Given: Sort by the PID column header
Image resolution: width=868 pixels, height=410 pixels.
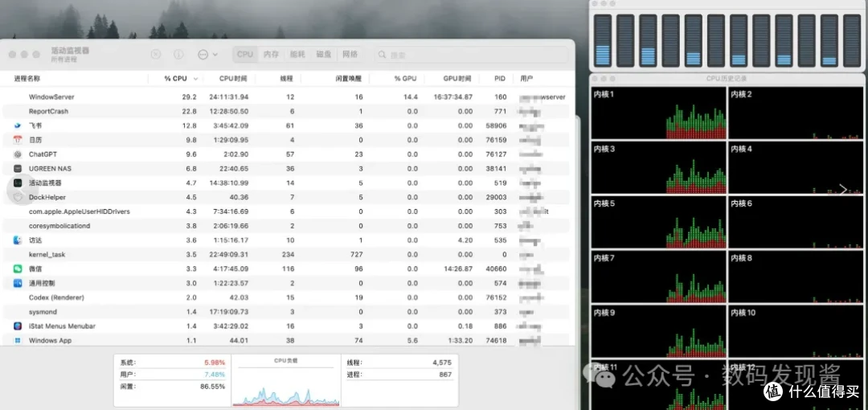Looking at the screenshot, I should 500,79.
